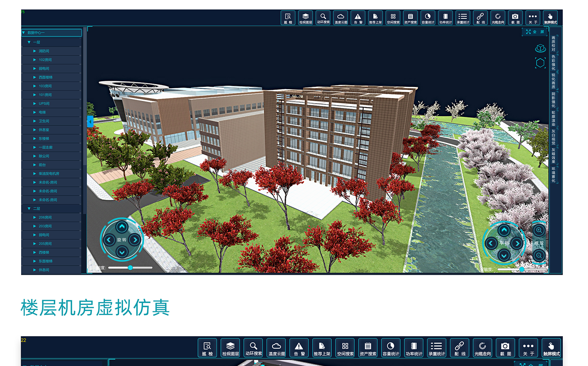The width and height of the screenshot is (588, 366).
Task: Click the blue left-panel collapse handle
Action: [x=90, y=122]
